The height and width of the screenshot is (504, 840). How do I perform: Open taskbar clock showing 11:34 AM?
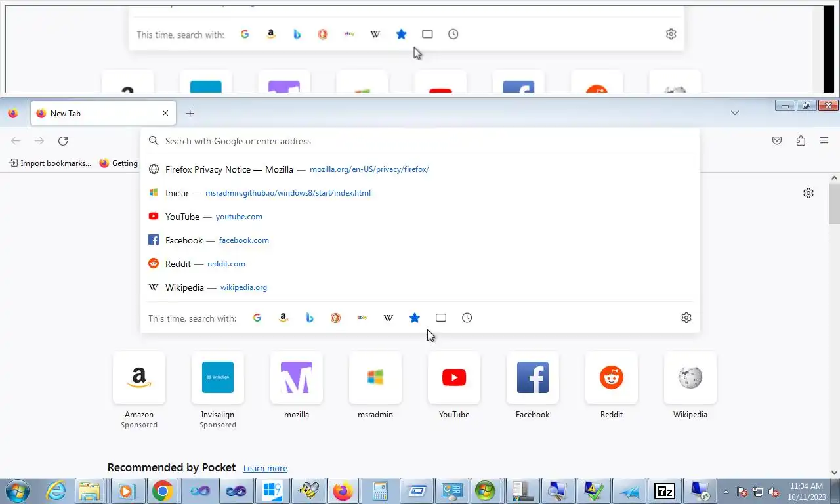(x=807, y=492)
